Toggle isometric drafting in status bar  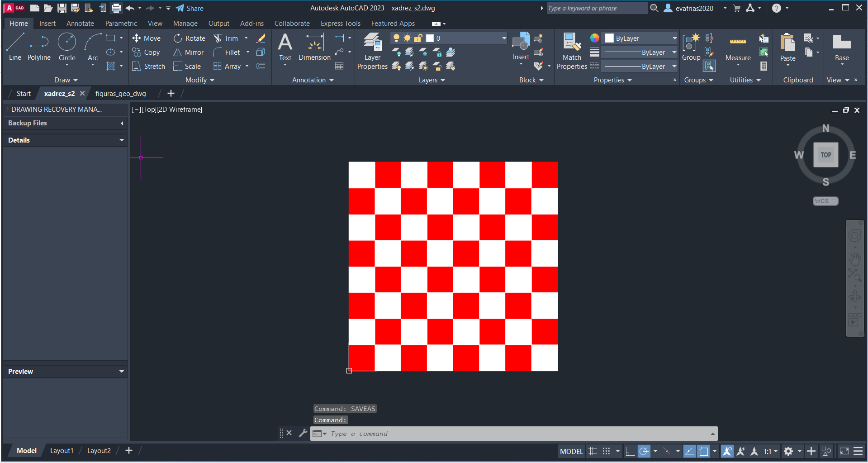(x=666, y=451)
